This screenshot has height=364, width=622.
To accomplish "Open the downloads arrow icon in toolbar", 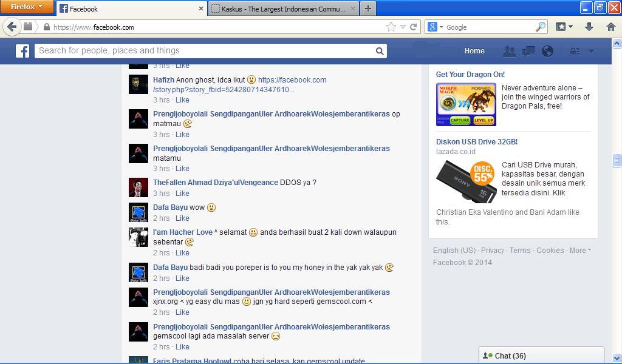I will click(589, 27).
